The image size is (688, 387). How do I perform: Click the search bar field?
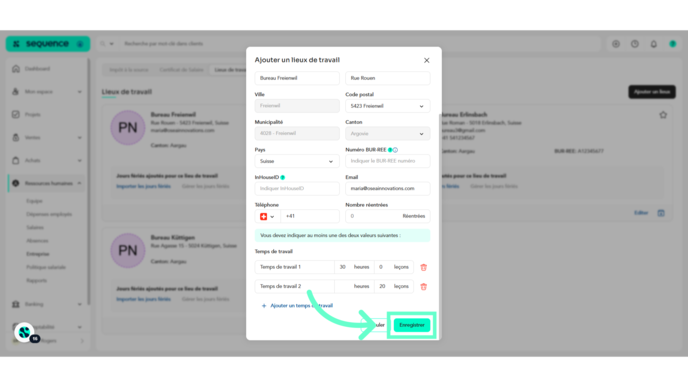coord(360,44)
